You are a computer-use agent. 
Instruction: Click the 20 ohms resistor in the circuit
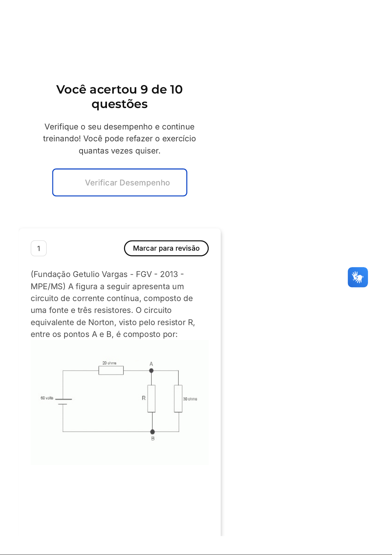[111, 371]
